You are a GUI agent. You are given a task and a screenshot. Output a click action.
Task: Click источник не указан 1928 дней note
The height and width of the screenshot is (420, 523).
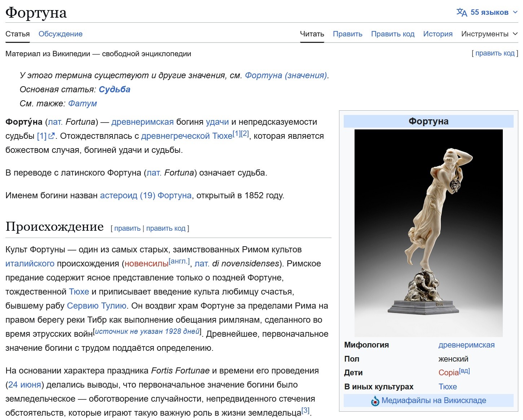point(147,331)
